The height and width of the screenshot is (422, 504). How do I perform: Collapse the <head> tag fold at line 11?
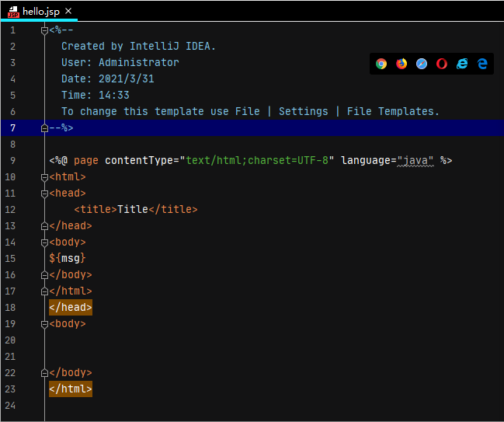click(45, 194)
